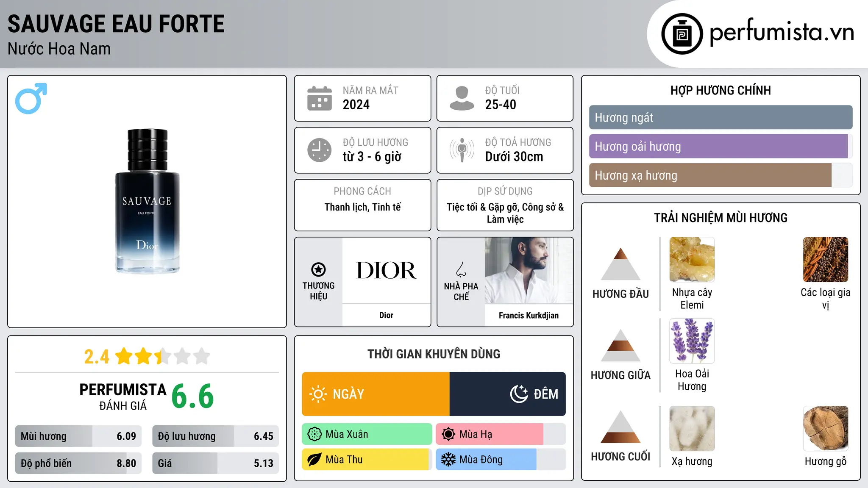
Task: Click the flower icon for Mùa Xuân
Action: [x=314, y=434]
